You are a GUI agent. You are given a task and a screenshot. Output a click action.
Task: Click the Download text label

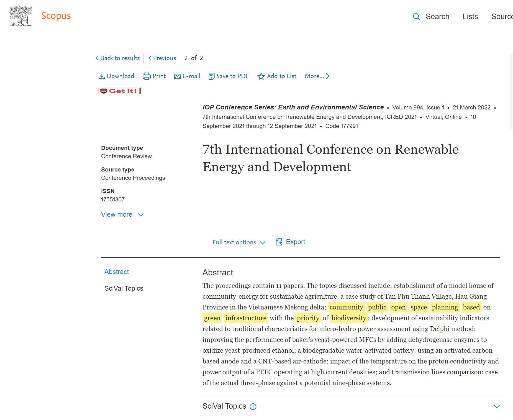tap(120, 76)
